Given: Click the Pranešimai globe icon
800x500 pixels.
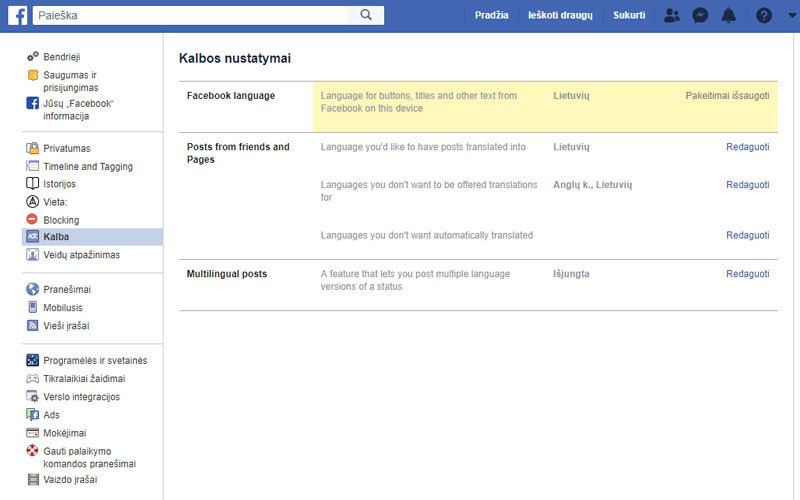Looking at the screenshot, I should (x=33, y=289).
